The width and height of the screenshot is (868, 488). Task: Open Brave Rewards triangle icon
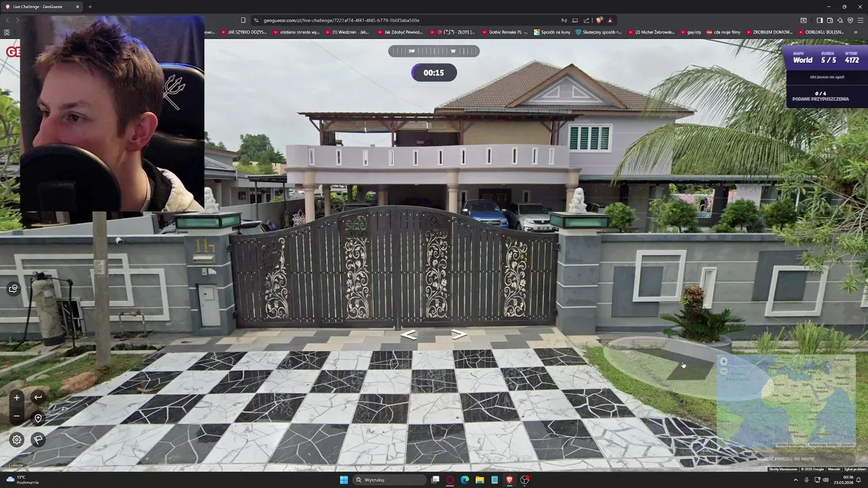pos(610,20)
